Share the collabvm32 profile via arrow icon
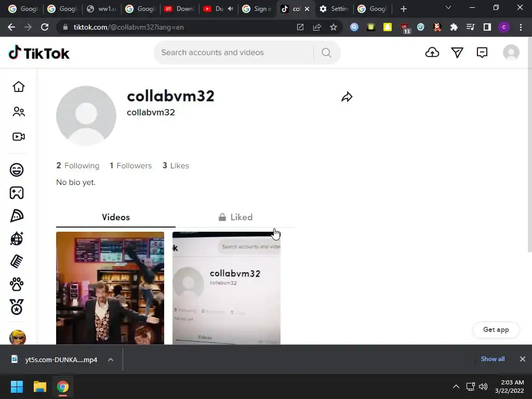Viewport: 532px width, 399px height. [x=347, y=97]
